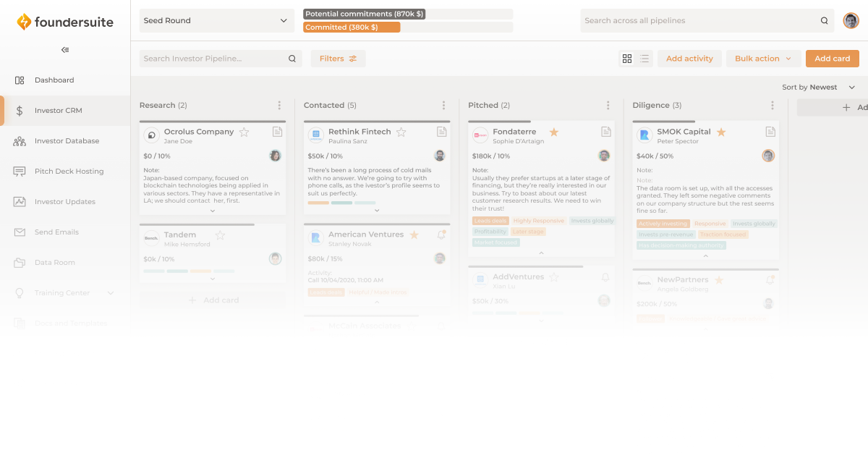Open Research column options menu

[279, 106]
